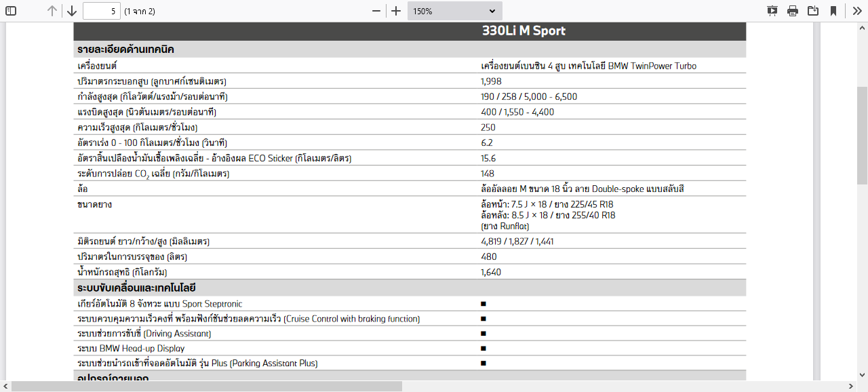Zoom out using the minus icon
The height and width of the screenshot is (392, 868).
pyautogui.click(x=376, y=11)
